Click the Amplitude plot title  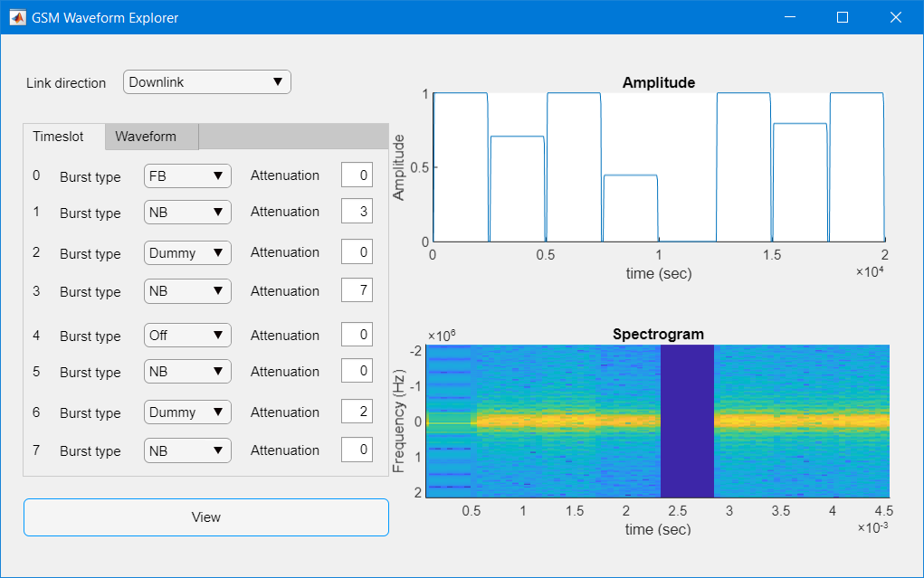click(659, 82)
